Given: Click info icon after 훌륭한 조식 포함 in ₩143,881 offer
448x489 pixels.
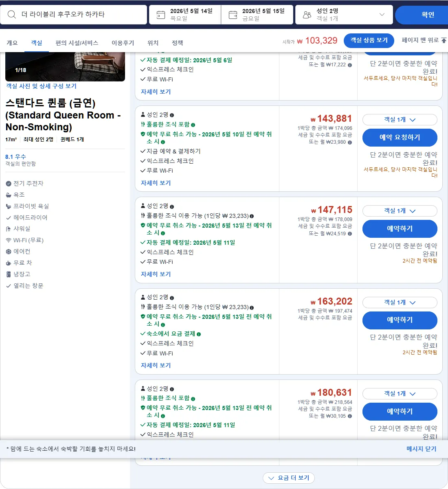Looking at the screenshot, I should click(x=193, y=125).
